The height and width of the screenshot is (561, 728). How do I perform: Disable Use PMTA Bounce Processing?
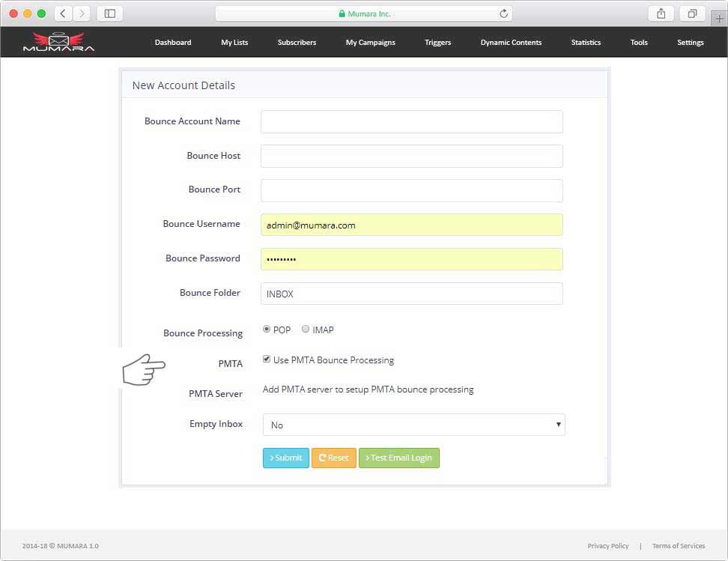click(x=267, y=359)
